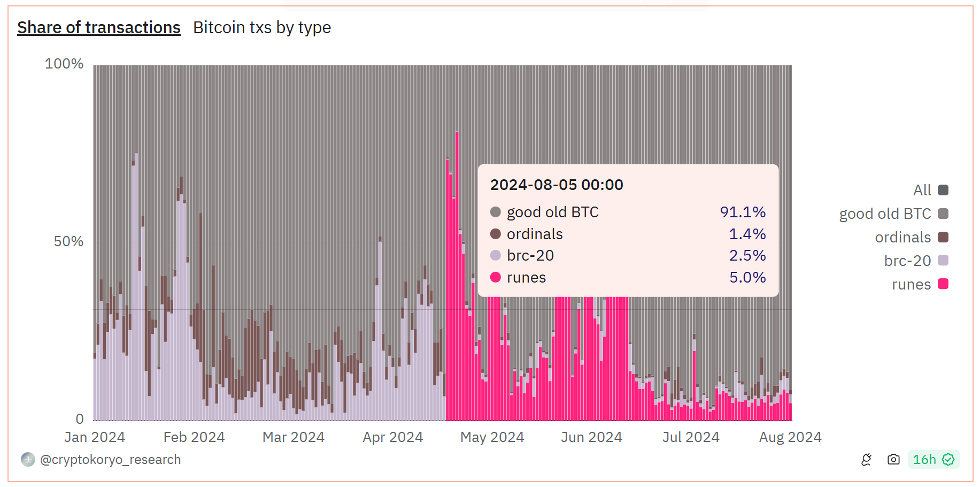
Task: Hide the ordinals series via legend label
Action: coord(902,237)
